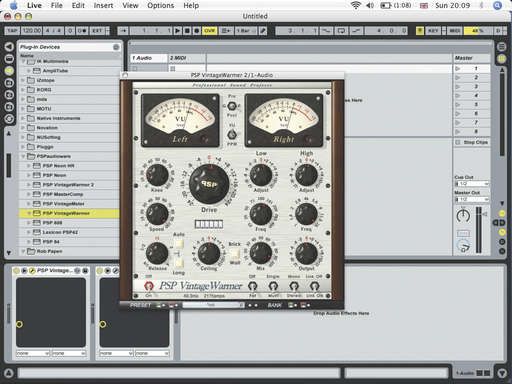Select PSP VintageWarmer 2 in the browser
The image size is (512, 384).
tap(68, 185)
